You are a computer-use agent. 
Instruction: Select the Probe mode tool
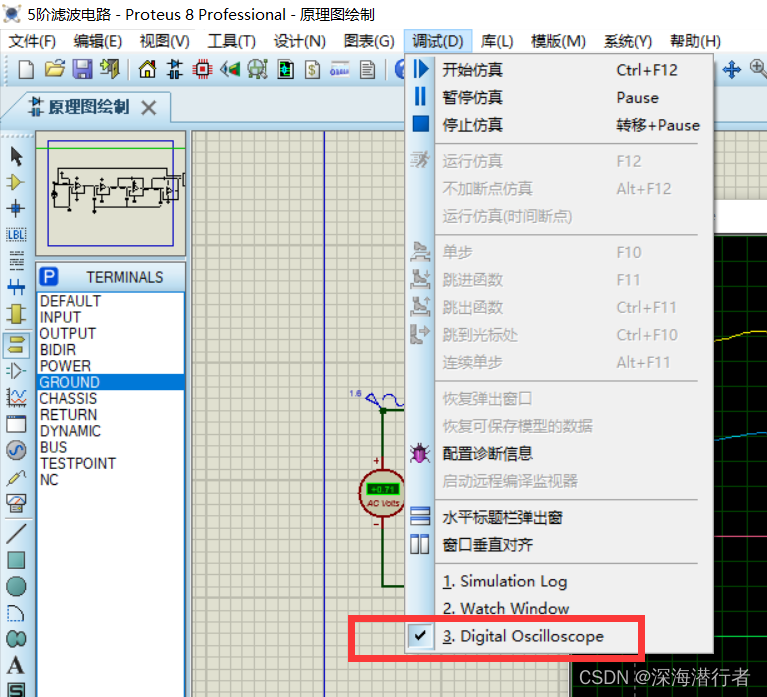click(16, 477)
